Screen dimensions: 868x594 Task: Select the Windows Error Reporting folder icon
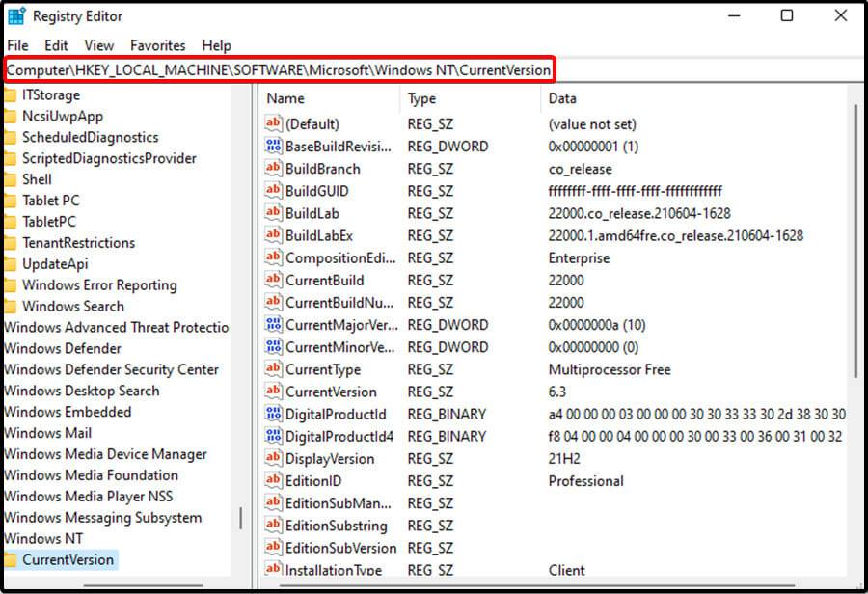(x=10, y=285)
